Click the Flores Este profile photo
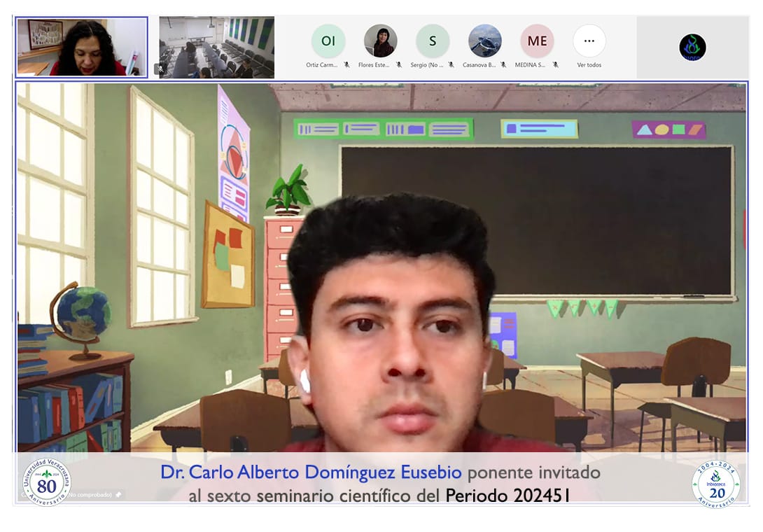Image resolution: width=763 pixels, height=532 pixels. pos(380,41)
